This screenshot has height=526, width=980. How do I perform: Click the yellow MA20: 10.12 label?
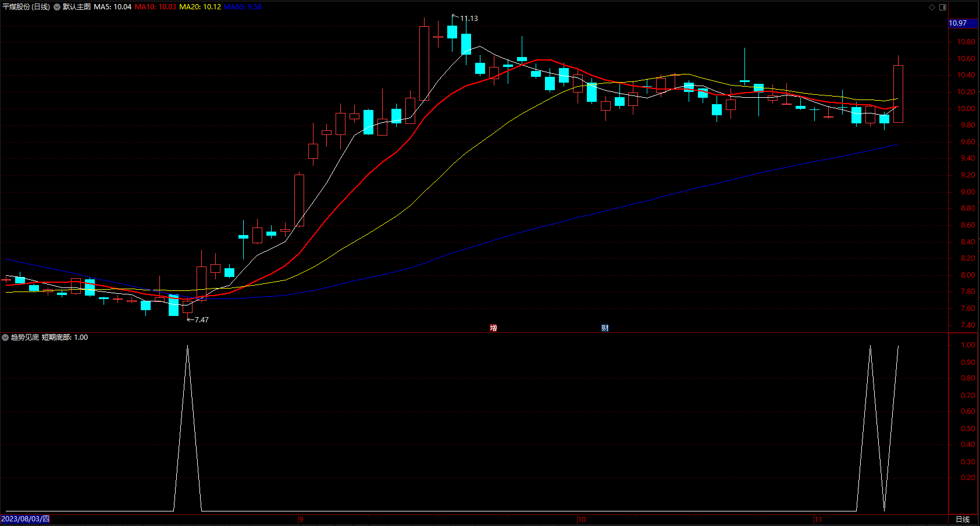tap(200, 7)
